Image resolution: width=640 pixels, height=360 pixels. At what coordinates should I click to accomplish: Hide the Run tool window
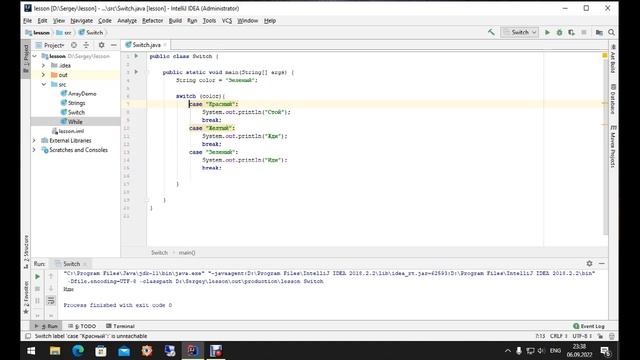[602, 264]
